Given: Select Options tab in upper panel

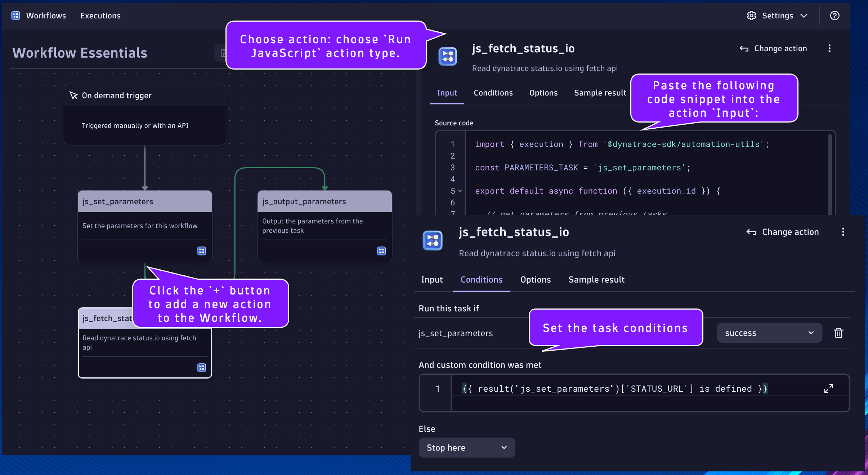Looking at the screenshot, I should (543, 93).
